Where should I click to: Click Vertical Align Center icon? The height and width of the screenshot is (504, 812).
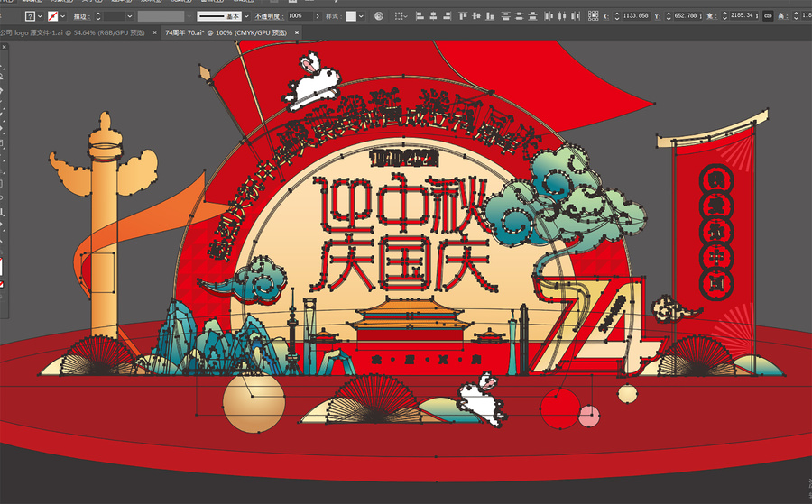tap(476, 16)
